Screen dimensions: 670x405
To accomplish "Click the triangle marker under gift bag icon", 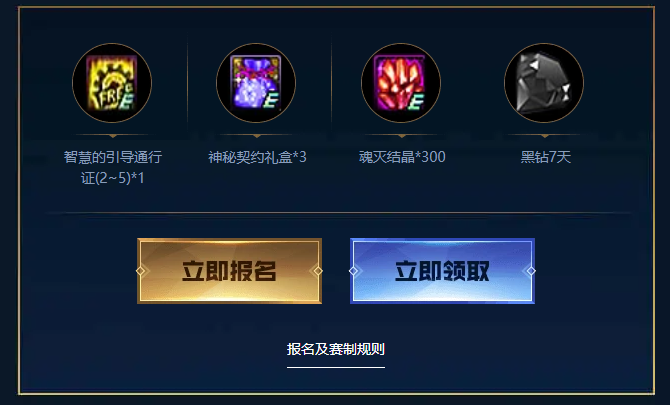I will click(257, 136).
